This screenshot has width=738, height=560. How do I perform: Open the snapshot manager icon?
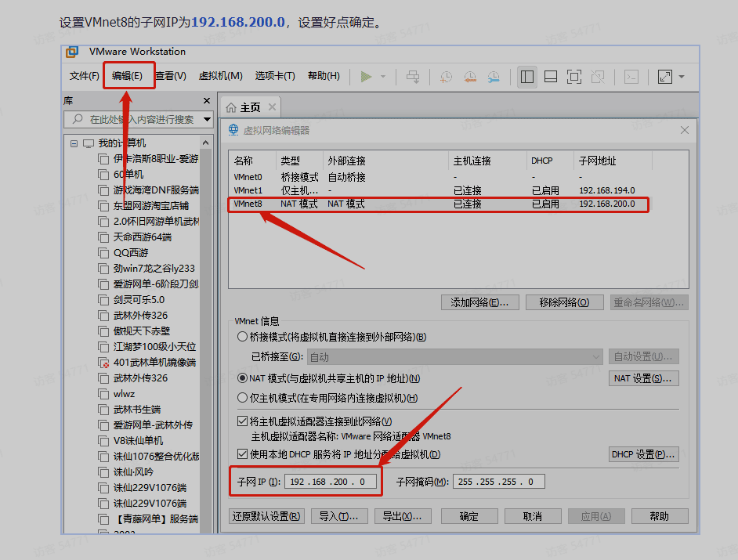click(494, 77)
